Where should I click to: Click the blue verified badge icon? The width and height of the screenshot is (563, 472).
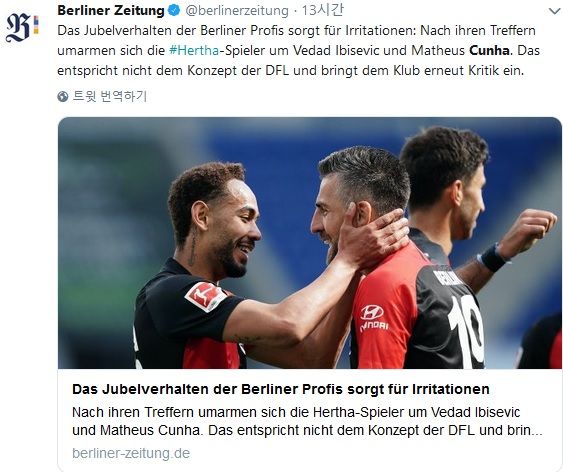click(175, 10)
